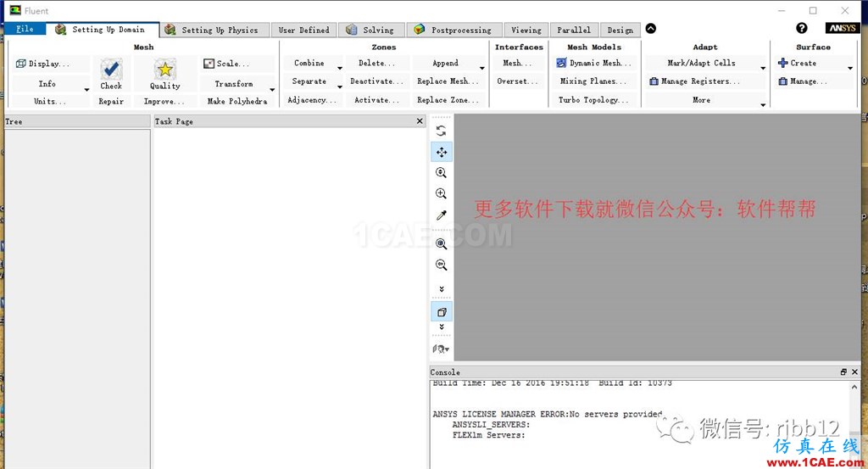Switch to the Design tab
Screen dimensions: 868x469
point(620,30)
